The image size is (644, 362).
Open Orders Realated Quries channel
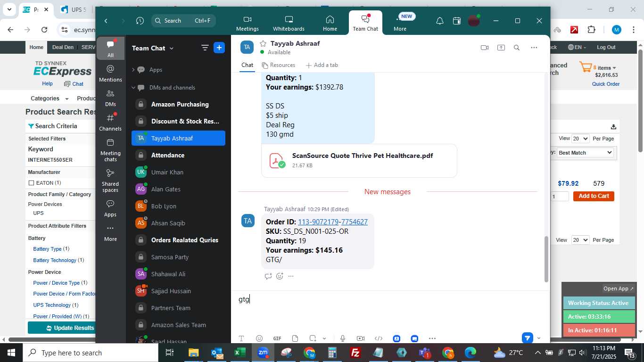click(178, 240)
